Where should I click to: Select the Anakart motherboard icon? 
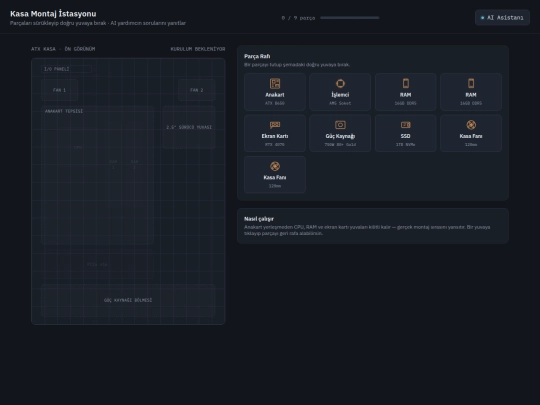tap(275, 83)
